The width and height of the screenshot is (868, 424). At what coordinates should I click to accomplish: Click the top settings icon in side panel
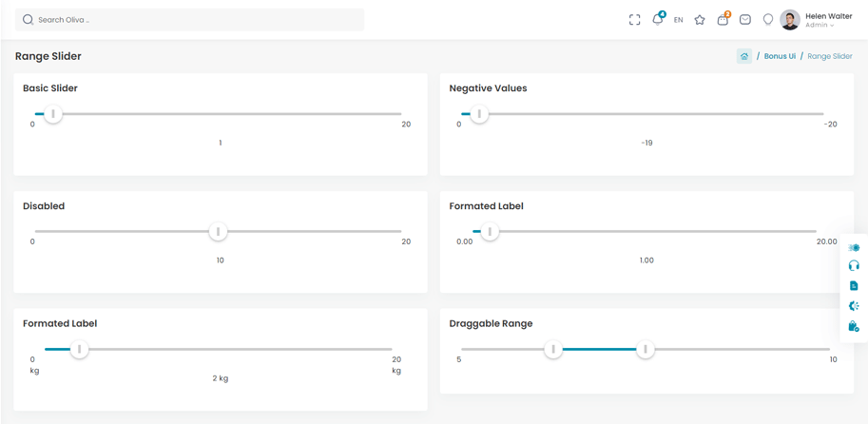click(x=854, y=247)
